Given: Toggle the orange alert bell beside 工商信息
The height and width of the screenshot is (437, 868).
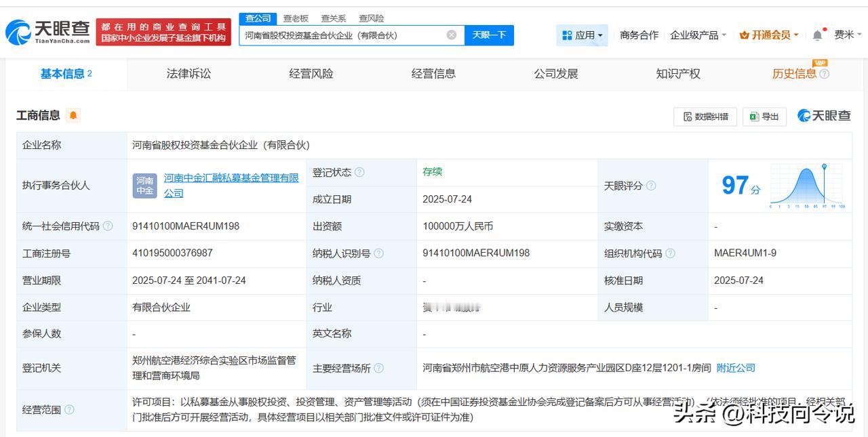Looking at the screenshot, I should click(73, 115).
